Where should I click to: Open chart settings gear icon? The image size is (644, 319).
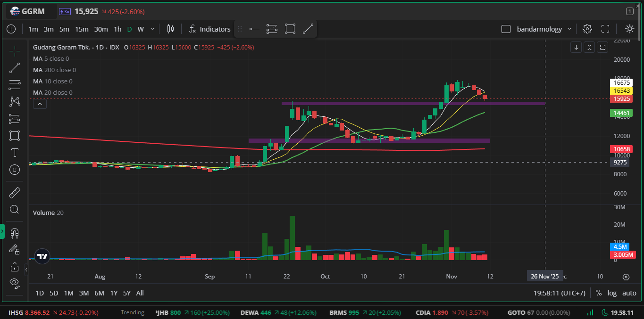click(587, 29)
